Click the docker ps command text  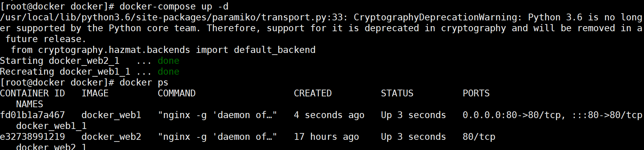point(144,82)
